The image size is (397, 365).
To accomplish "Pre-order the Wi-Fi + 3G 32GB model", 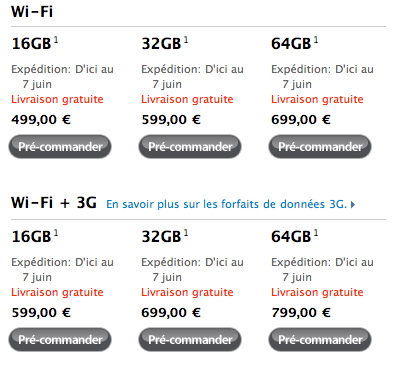I will click(190, 340).
